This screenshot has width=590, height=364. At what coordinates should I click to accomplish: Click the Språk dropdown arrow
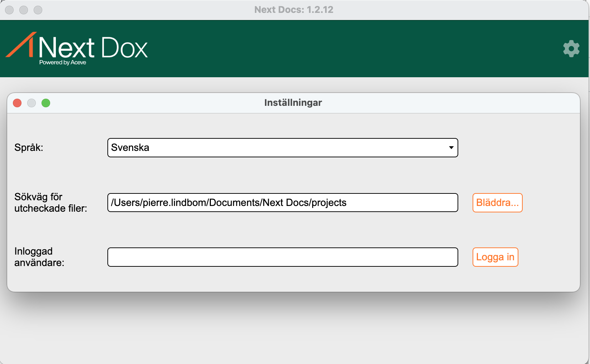click(451, 148)
